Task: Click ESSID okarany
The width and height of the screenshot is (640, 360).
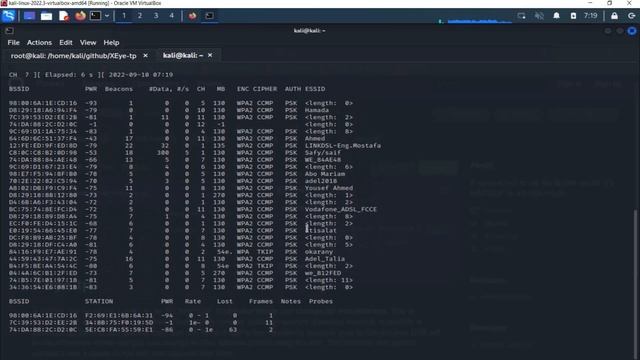Action: [319, 252]
